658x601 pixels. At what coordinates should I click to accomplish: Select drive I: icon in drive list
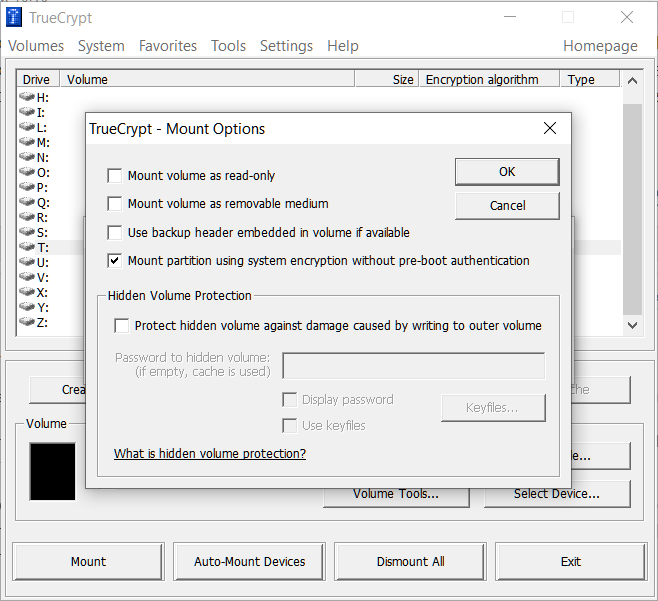coord(27,112)
